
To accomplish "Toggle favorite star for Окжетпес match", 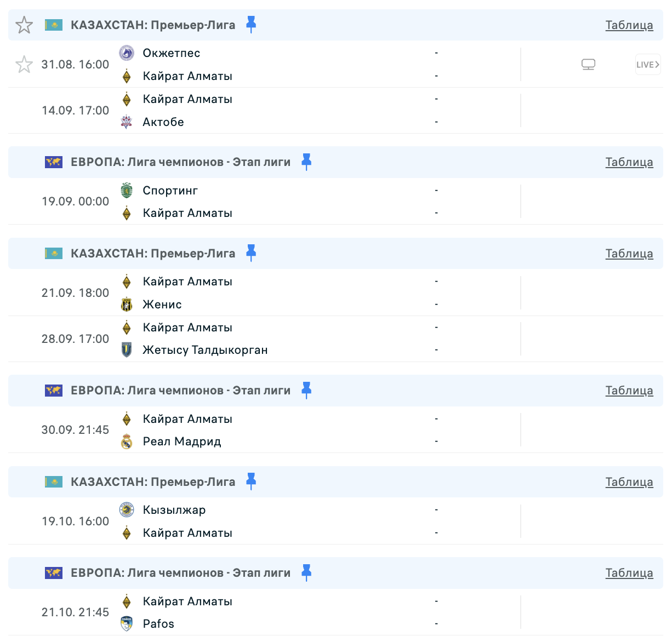I will pos(24,65).
